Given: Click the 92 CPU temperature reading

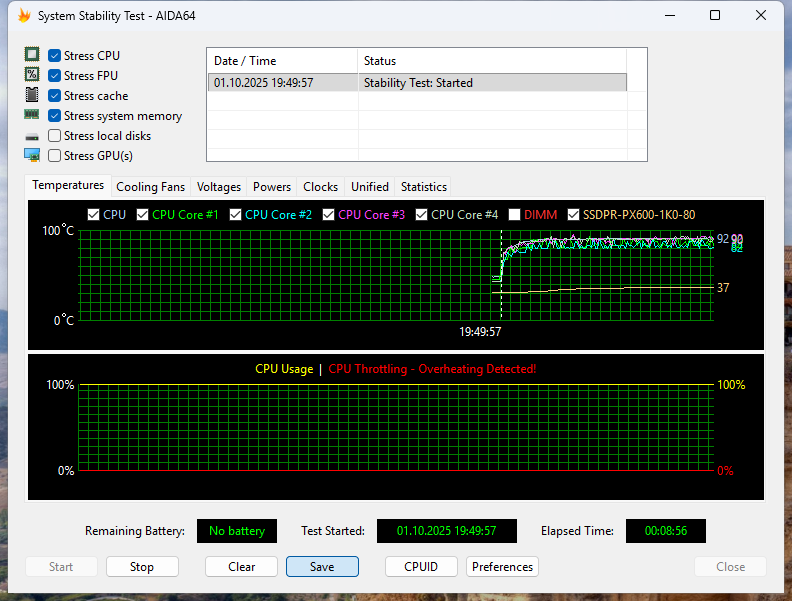Looking at the screenshot, I should tap(723, 239).
